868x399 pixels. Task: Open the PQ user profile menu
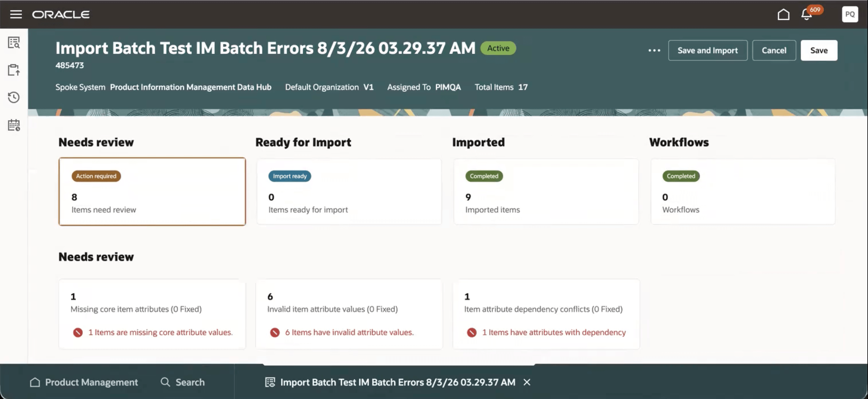[x=850, y=14]
